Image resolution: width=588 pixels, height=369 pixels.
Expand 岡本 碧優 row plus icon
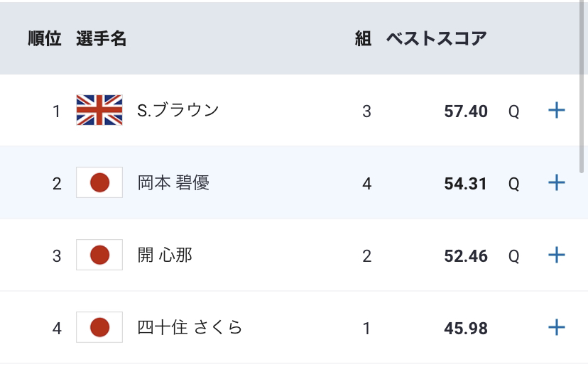coord(557,182)
